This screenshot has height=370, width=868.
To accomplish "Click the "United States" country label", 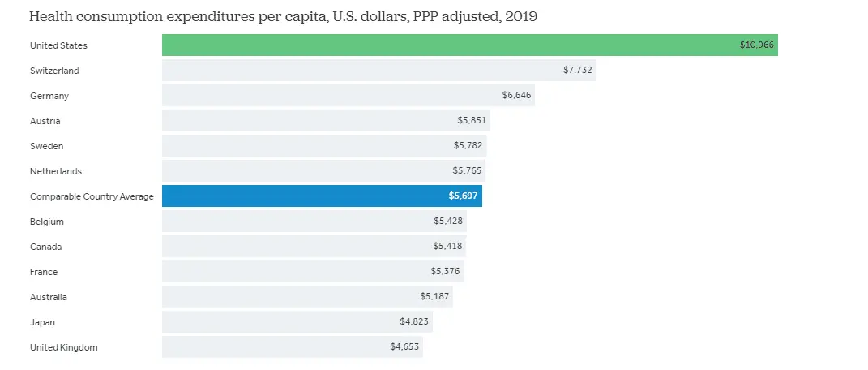I will point(58,45).
